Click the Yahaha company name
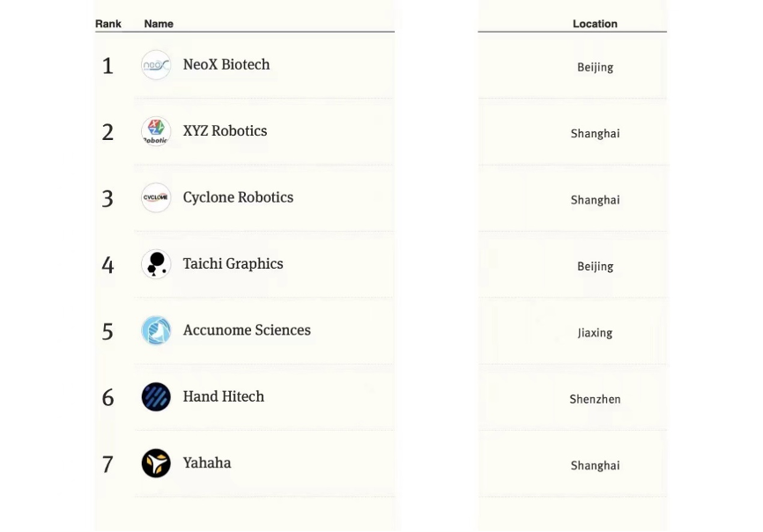 [x=207, y=463]
